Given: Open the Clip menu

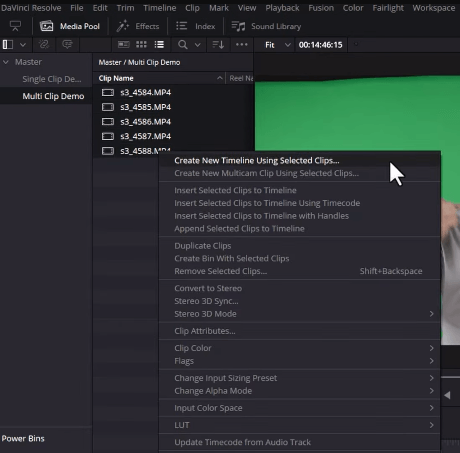Looking at the screenshot, I should [192, 8].
